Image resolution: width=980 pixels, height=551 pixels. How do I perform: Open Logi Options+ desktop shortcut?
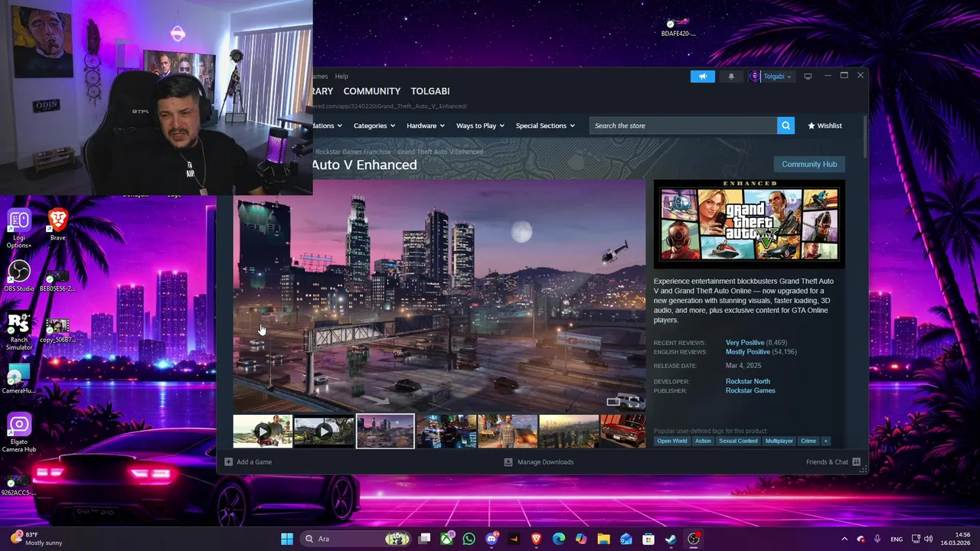pos(19,228)
